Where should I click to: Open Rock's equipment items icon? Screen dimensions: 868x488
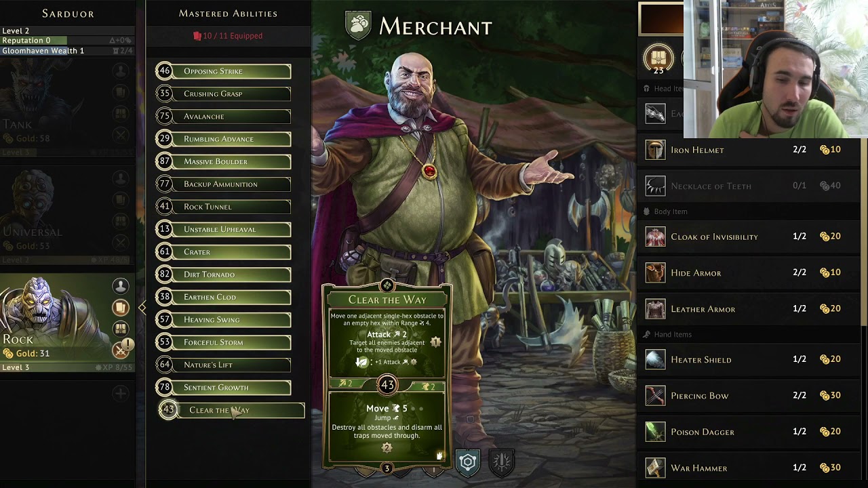(x=120, y=329)
